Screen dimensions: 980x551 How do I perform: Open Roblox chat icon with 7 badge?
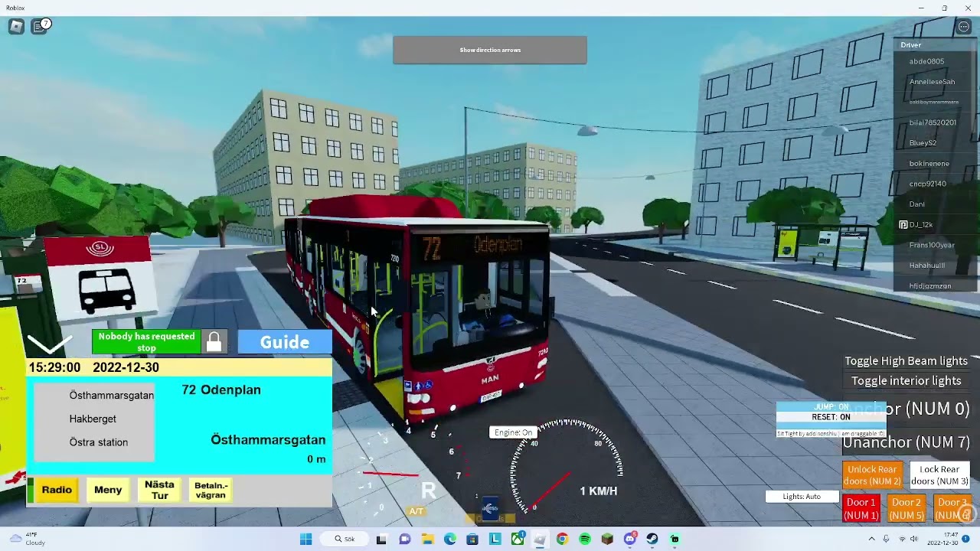pos(40,27)
